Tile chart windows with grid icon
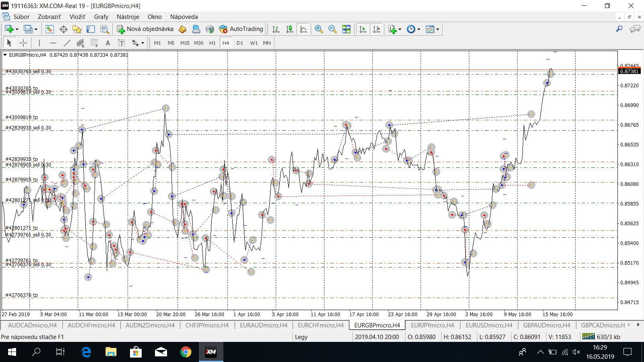644x362 pixels. click(x=346, y=29)
